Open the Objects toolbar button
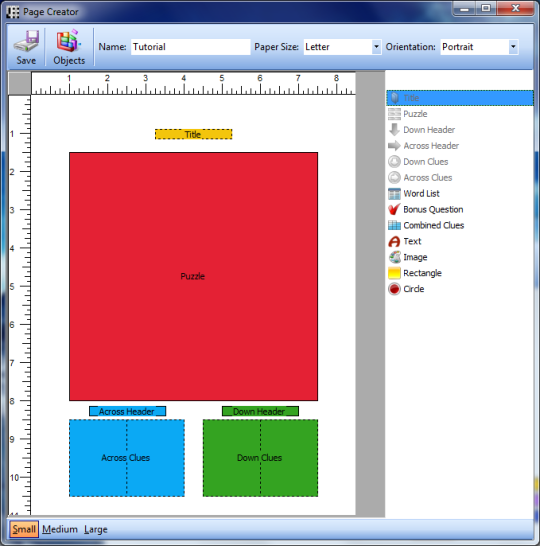The height and width of the screenshot is (546, 540). pyautogui.click(x=69, y=47)
